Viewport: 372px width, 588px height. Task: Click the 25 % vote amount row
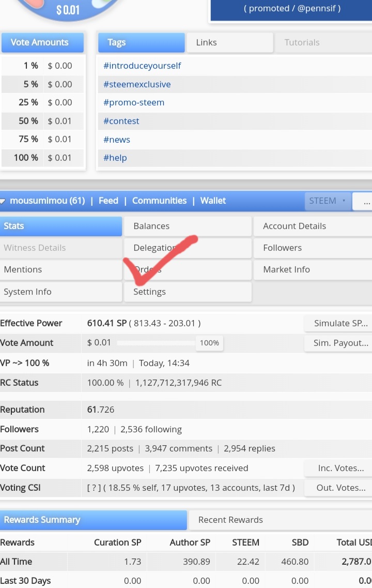click(x=43, y=102)
